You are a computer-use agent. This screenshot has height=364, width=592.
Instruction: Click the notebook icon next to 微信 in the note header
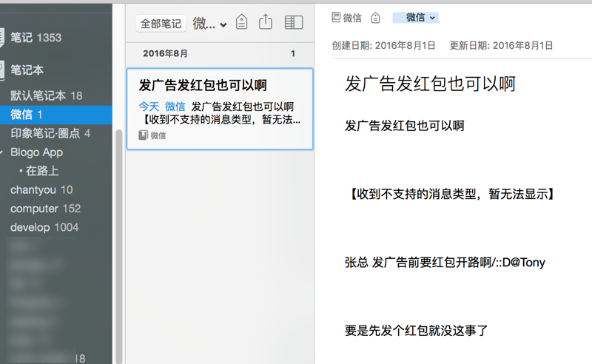coord(336,17)
